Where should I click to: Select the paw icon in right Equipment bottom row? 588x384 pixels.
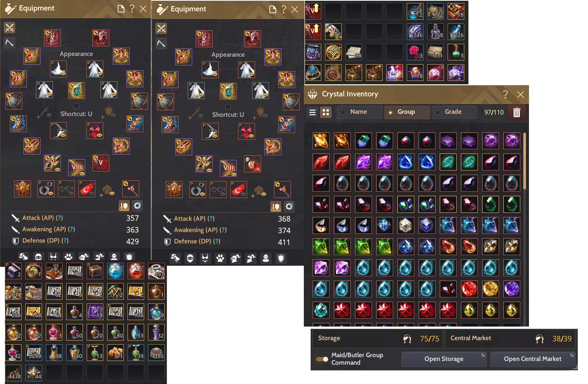tap(220, 259)
